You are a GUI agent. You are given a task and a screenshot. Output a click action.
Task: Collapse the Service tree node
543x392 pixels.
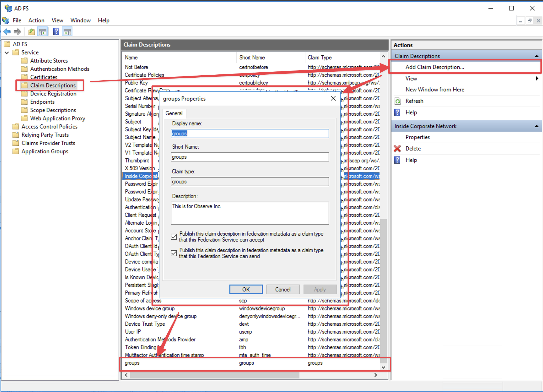7,52
